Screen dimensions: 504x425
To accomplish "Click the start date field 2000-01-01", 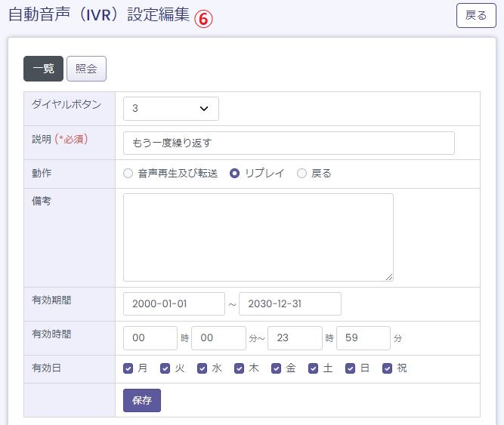I will tap(174, 304).
